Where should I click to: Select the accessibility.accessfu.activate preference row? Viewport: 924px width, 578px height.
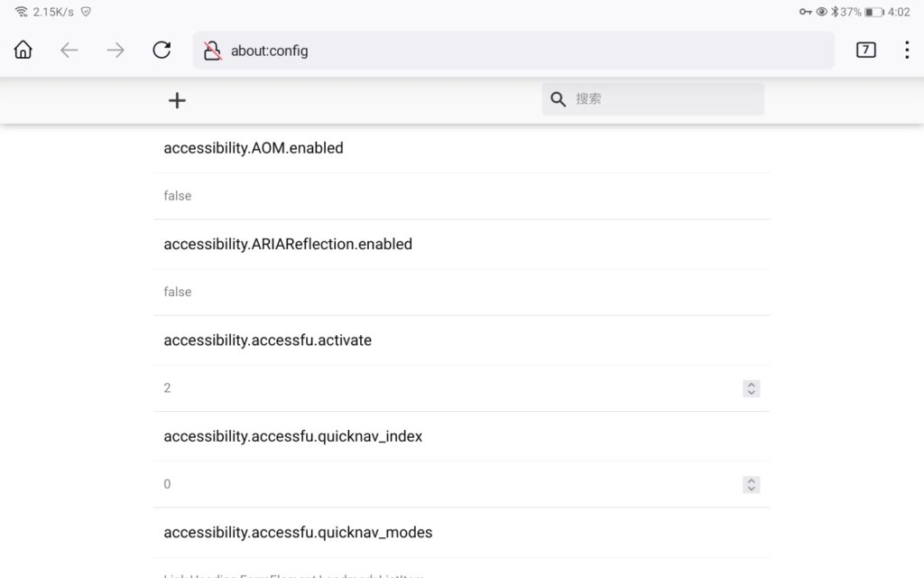click(x=267, y=340)
